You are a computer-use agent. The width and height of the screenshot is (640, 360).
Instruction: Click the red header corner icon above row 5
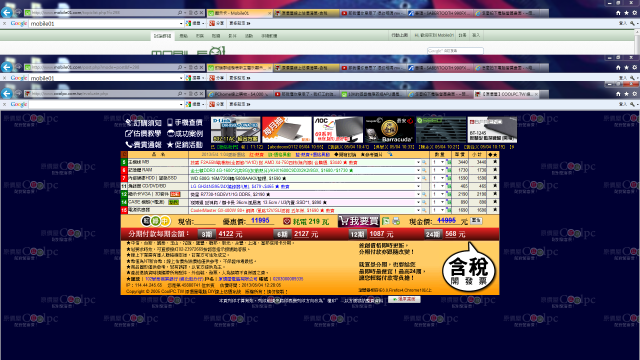pyautogui.click(x=124, y=155)
